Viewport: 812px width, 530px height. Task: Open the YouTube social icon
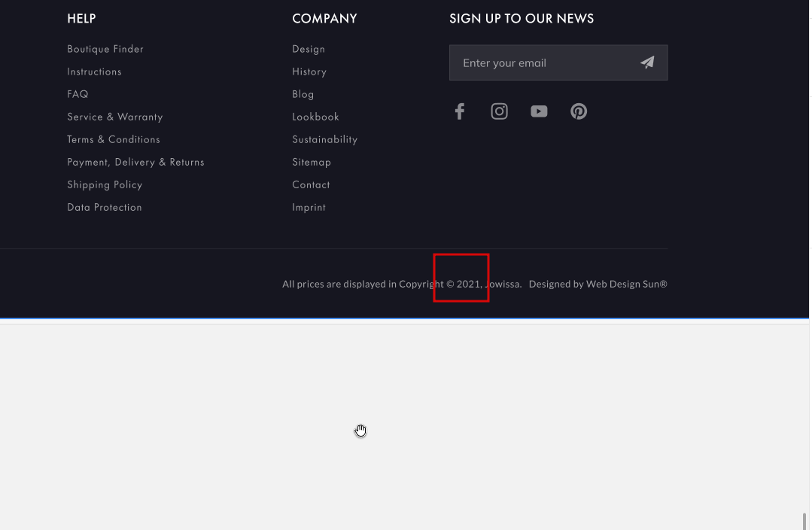[x=539, y=111]
